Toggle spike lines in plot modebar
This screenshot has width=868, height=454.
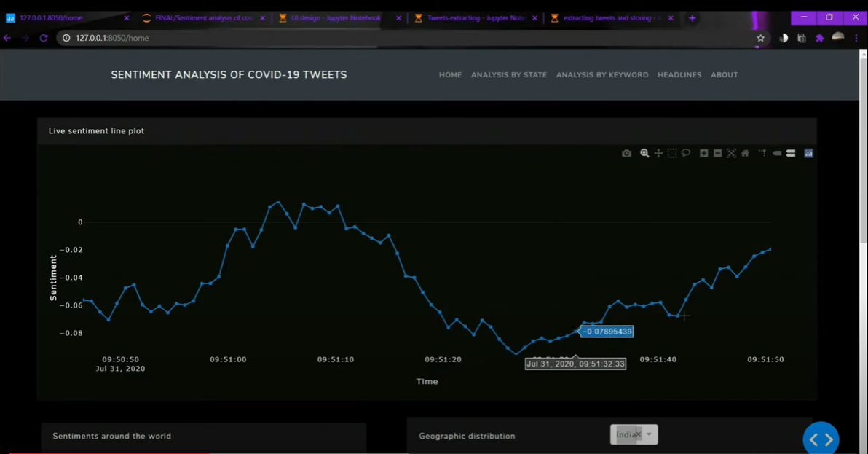click(x=763, y=153)
